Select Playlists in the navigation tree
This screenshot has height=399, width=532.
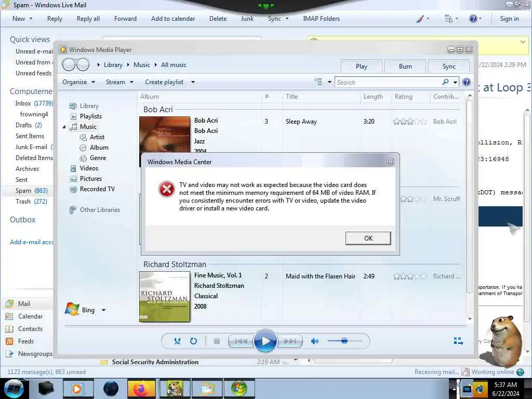pyautogui.click(x=90, y=116)
